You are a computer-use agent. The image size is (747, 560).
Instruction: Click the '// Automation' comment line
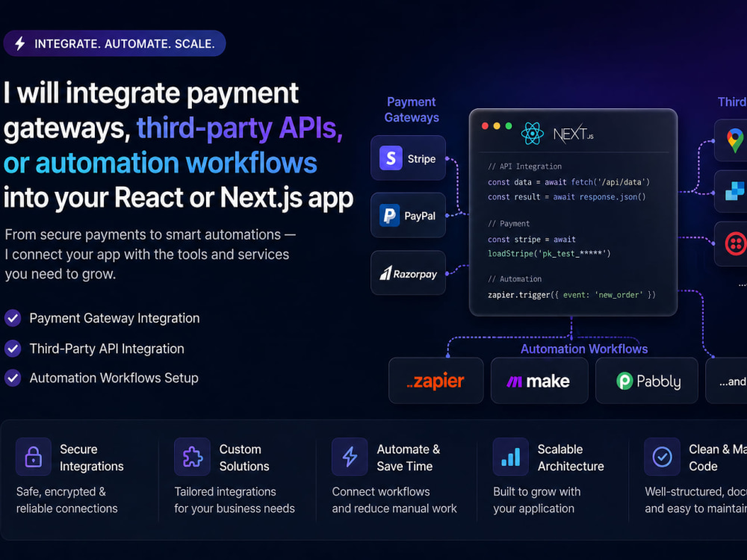pos(515,279)
